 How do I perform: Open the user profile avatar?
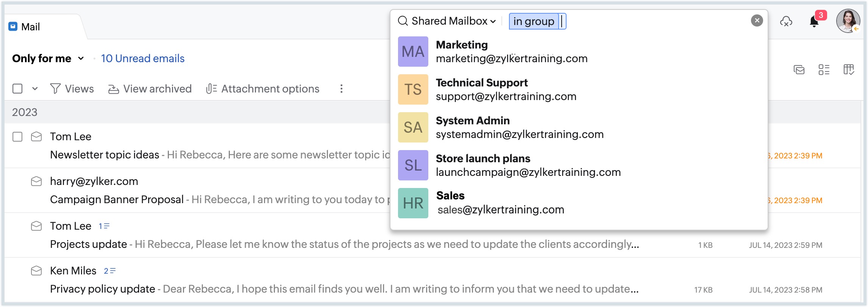pyautogui.click(x=848, y=21)
